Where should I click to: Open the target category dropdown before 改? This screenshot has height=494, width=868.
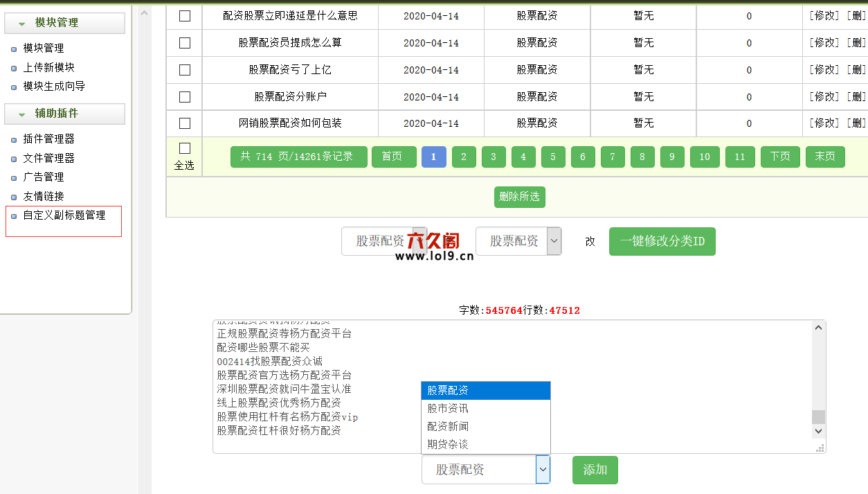[x=518, y=242]
